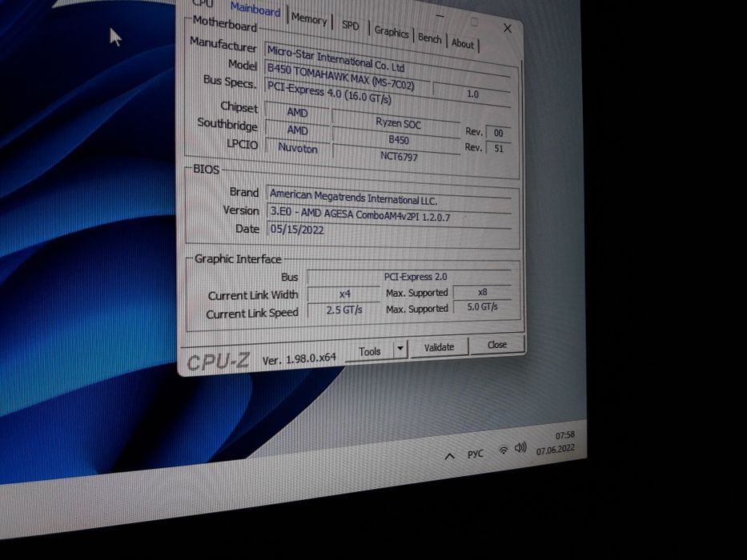
Task: Switch to the Mainboard tab
Action: coord(255,9)
